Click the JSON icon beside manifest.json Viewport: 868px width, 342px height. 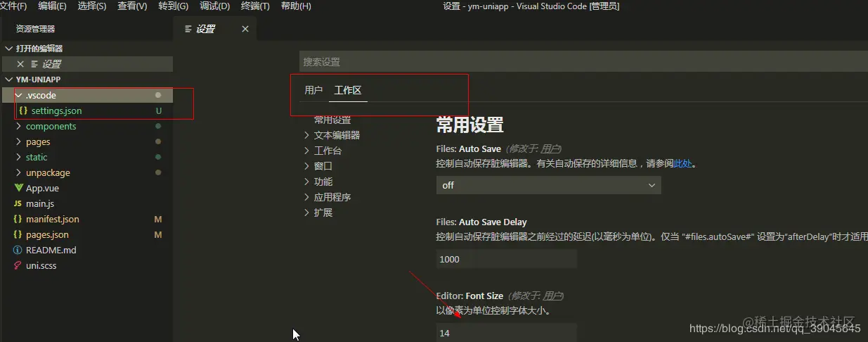[x=18, y=219]
